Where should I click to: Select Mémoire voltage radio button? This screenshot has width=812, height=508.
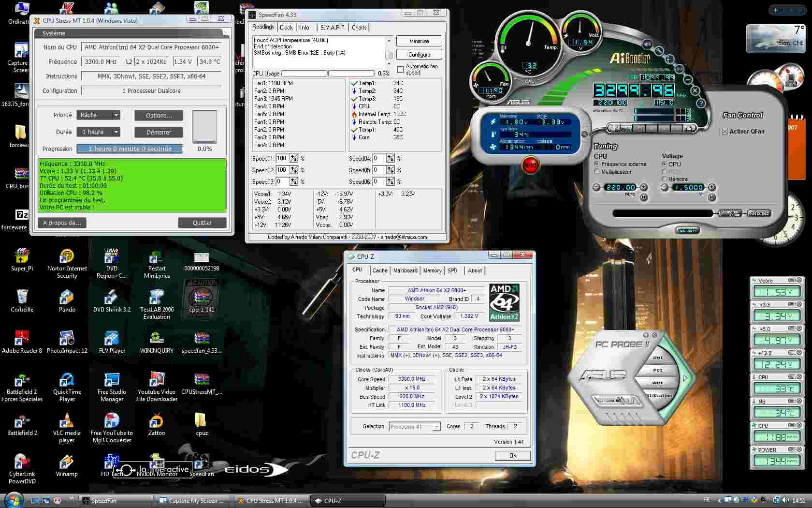(x=665, y=179)
